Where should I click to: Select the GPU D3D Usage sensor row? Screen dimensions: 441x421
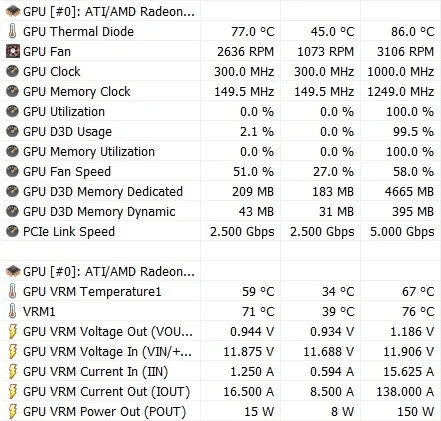click(x=220, y=131)
